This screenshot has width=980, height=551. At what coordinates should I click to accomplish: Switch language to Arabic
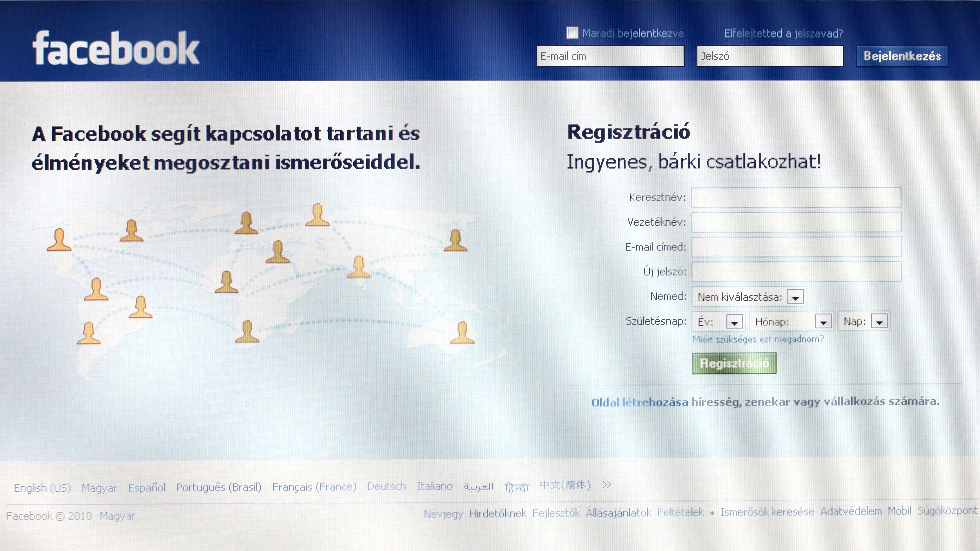[478, 486]
